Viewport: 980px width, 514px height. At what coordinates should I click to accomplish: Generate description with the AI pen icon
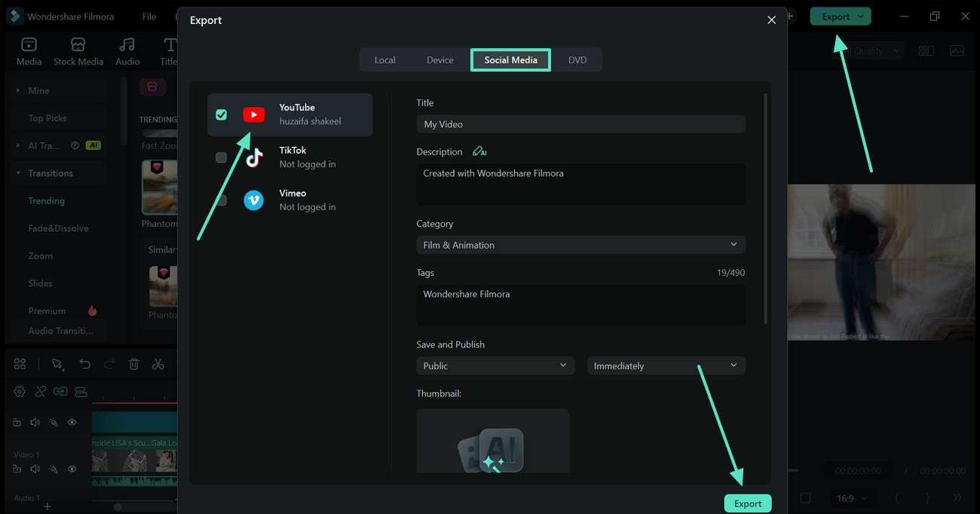[479, 151]
